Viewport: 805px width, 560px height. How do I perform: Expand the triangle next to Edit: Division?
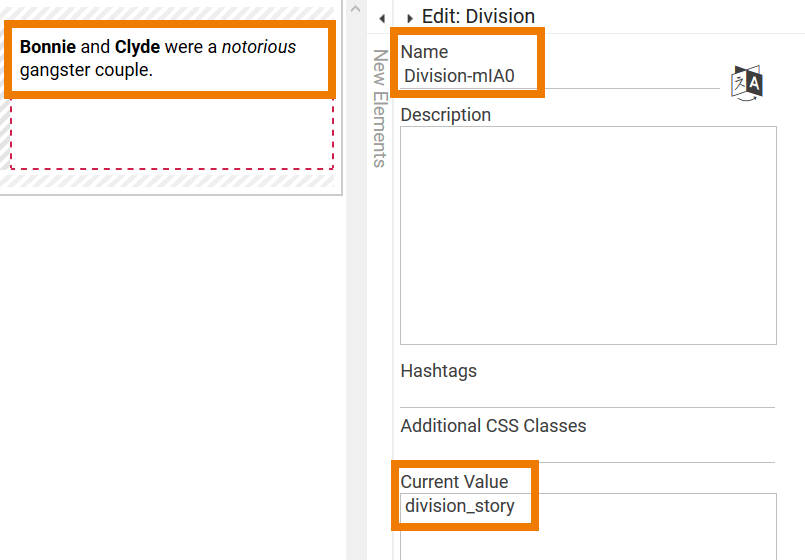410,18
